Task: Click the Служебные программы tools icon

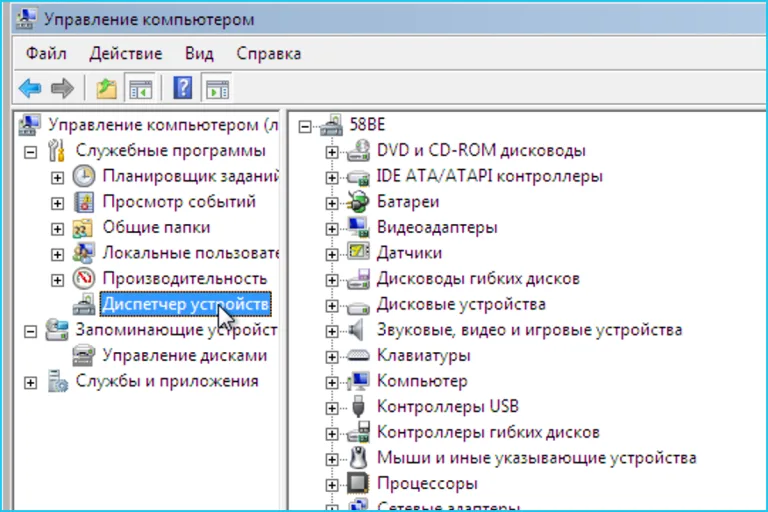Action: [x=56, y=150]
